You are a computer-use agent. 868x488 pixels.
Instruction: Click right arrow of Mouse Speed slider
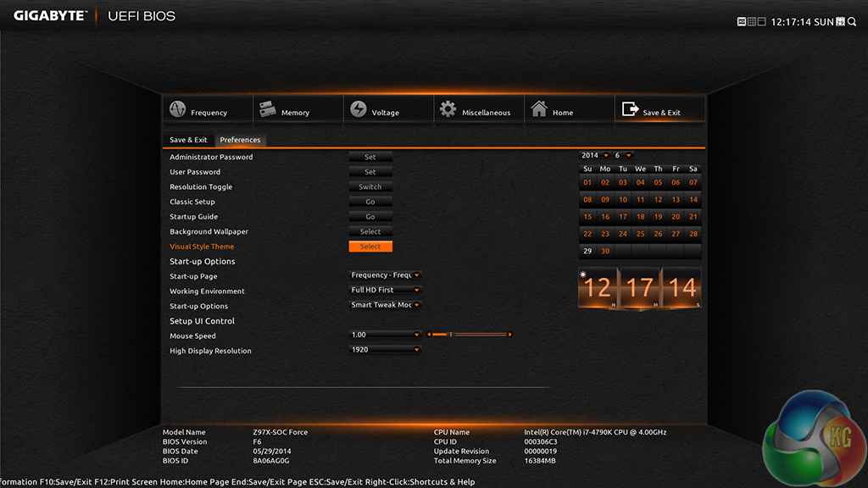point(509,335)
